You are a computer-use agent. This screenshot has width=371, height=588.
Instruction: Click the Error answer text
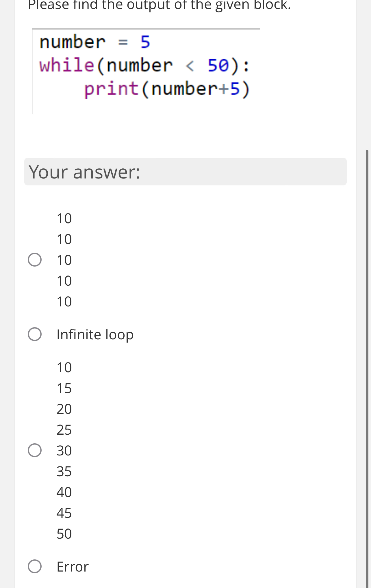[72, 566]
